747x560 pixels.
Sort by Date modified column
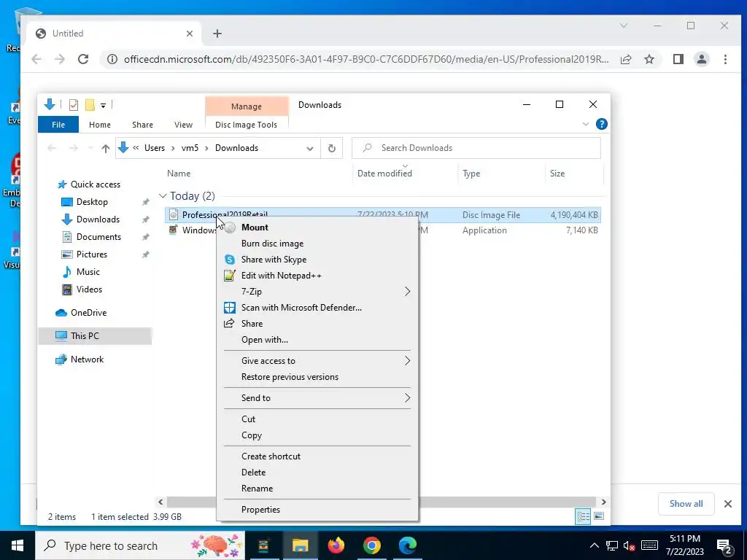click(x=385, y=174)
